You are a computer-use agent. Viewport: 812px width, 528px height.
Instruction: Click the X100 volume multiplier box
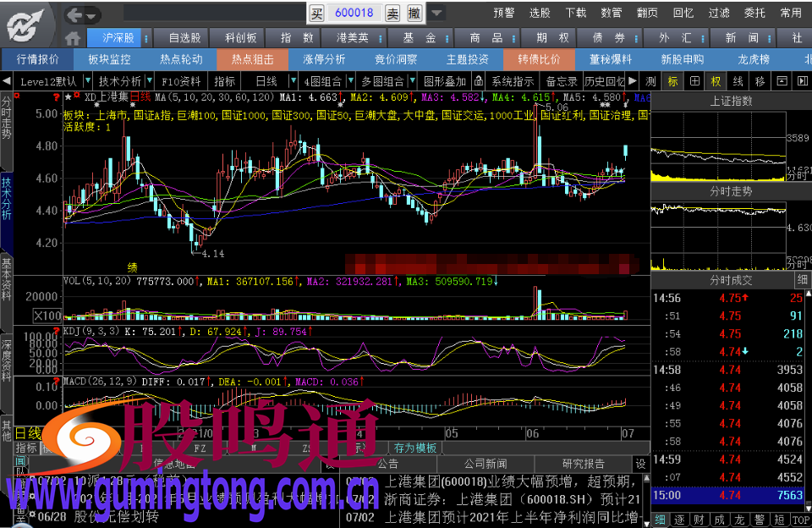[x=47, y=315]
